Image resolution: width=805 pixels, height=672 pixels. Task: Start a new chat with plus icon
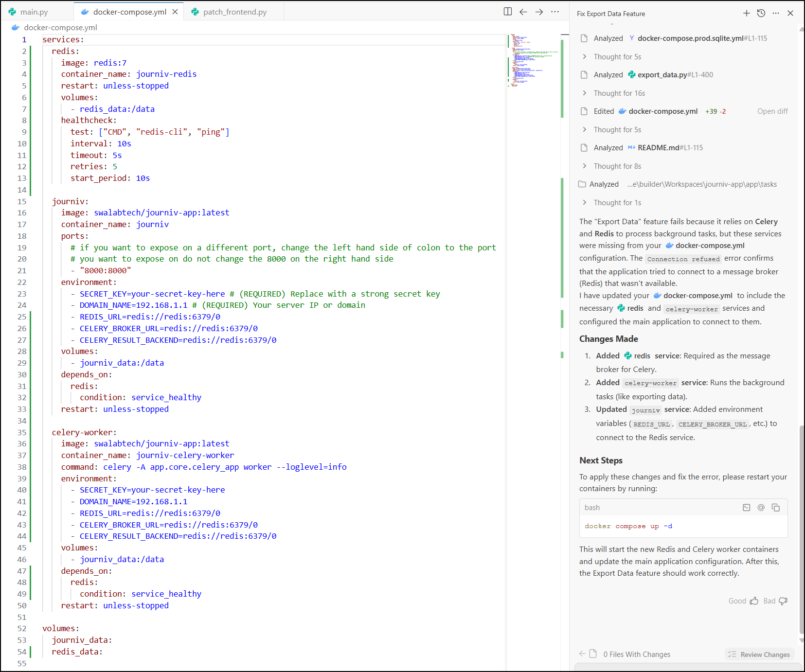746,13
